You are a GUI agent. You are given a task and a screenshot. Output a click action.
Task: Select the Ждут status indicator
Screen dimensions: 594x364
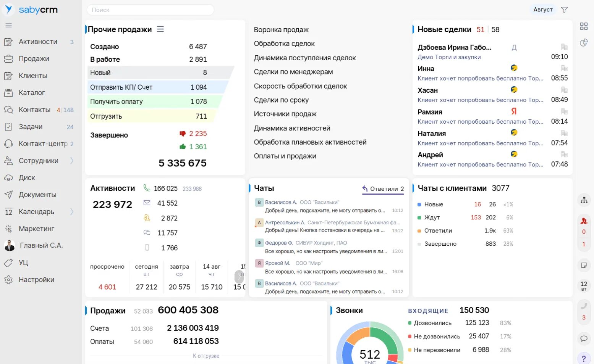(x=431, y=217)
